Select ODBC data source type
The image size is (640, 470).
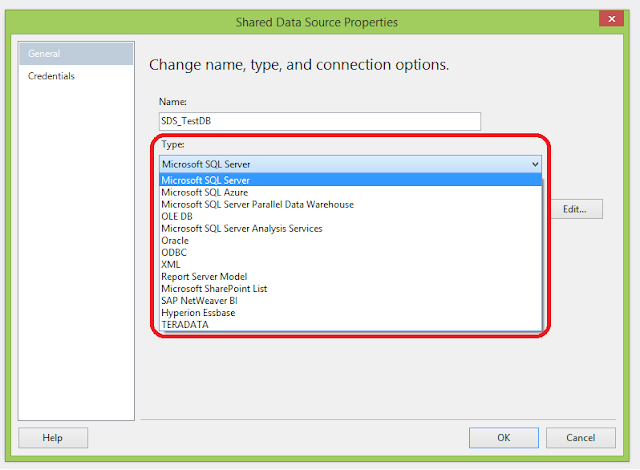[350, 253]
